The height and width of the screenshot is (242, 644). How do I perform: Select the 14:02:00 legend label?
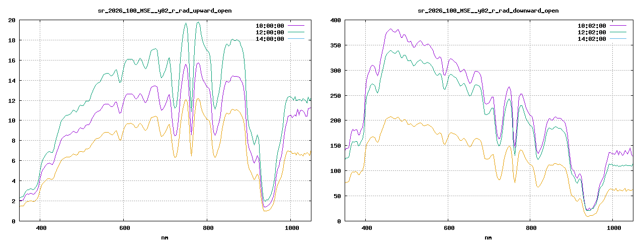click(x=591, y=39)
